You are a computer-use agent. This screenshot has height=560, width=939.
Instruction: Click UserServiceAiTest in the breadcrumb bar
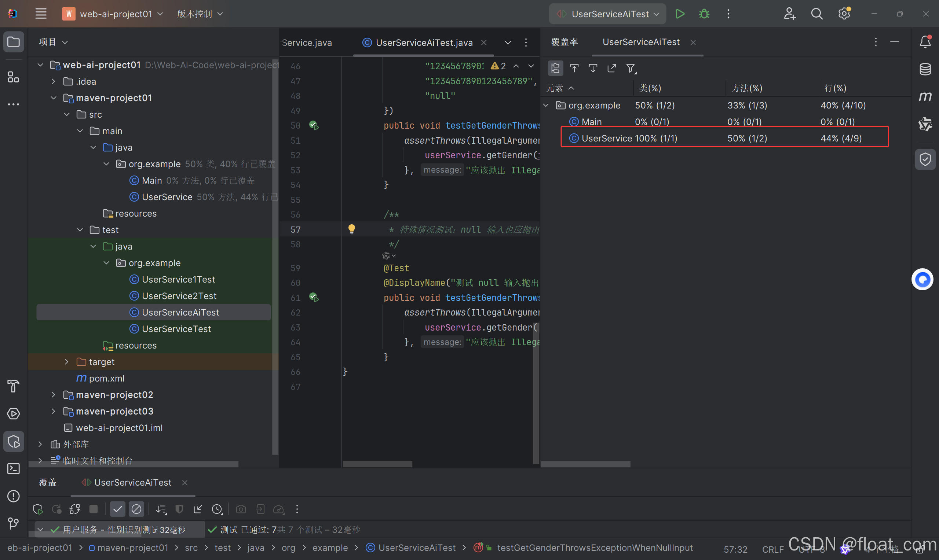pyautogui.click(x=416, y=548)
